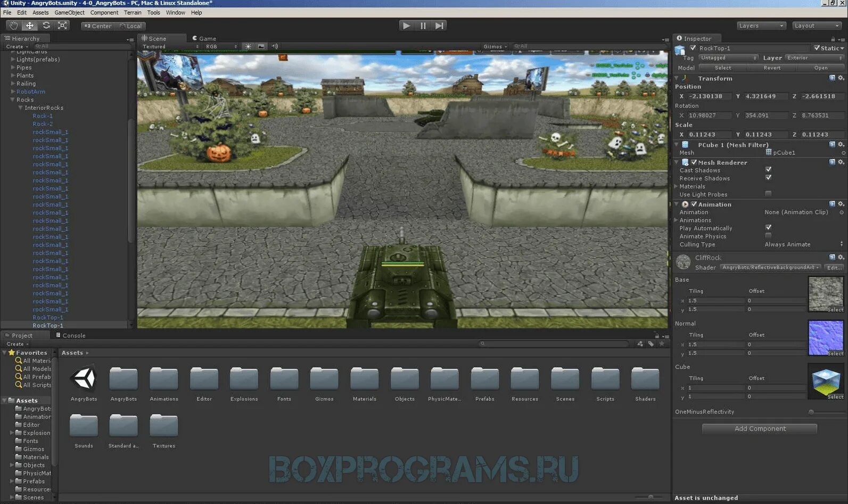Open the Layers dropdown
The width and height of the screenshot is (848, 504).
[x=761, y=26]
